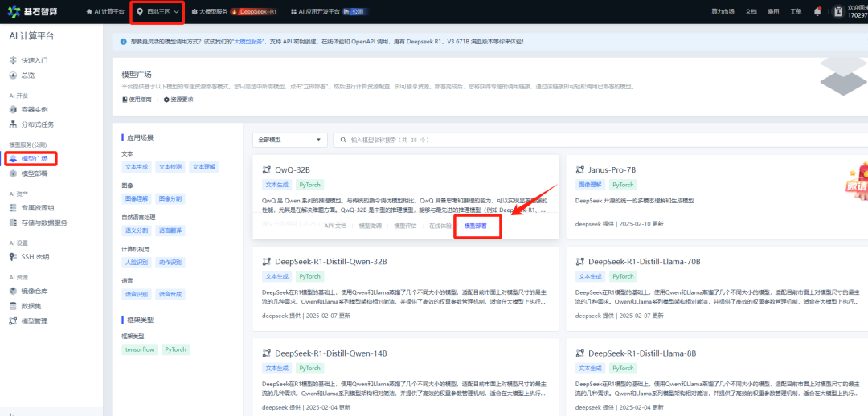Image resolution: width=868 pixels, height=416 pixels.
Task: Go to AI 计算平台 in top bar
Action: 105,11
